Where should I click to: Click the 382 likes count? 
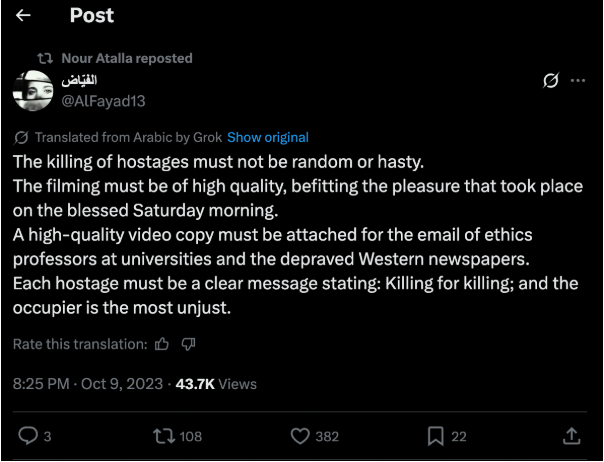click(327, 436)
